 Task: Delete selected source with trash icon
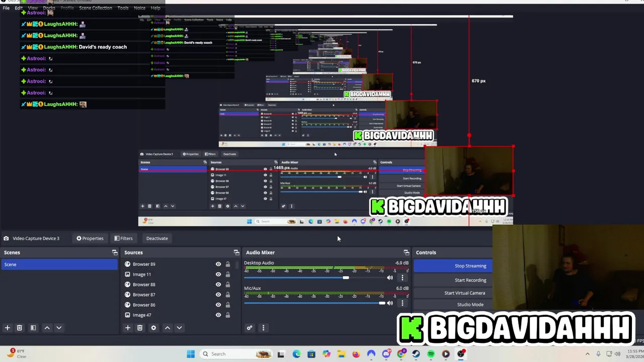(x=140, y=328)
